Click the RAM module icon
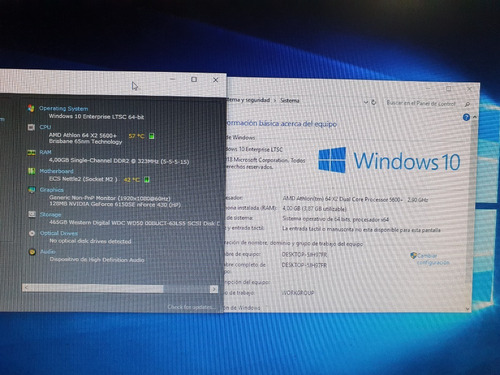 (x=31, y=153)
